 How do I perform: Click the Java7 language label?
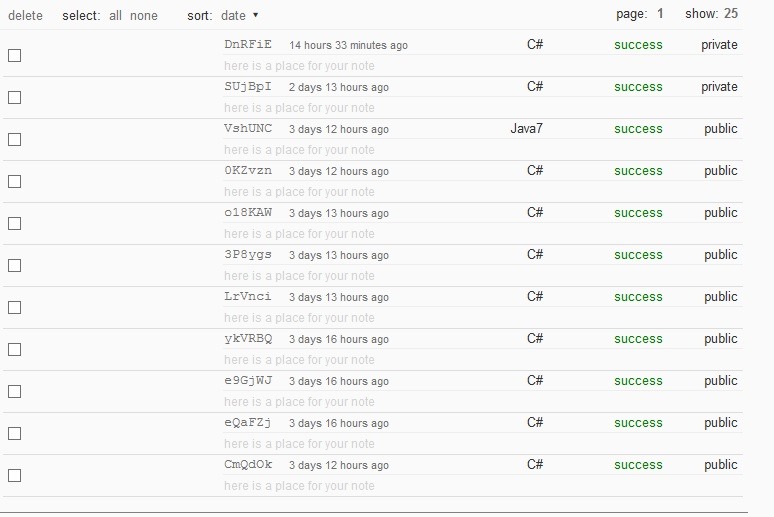pos(526,128)
